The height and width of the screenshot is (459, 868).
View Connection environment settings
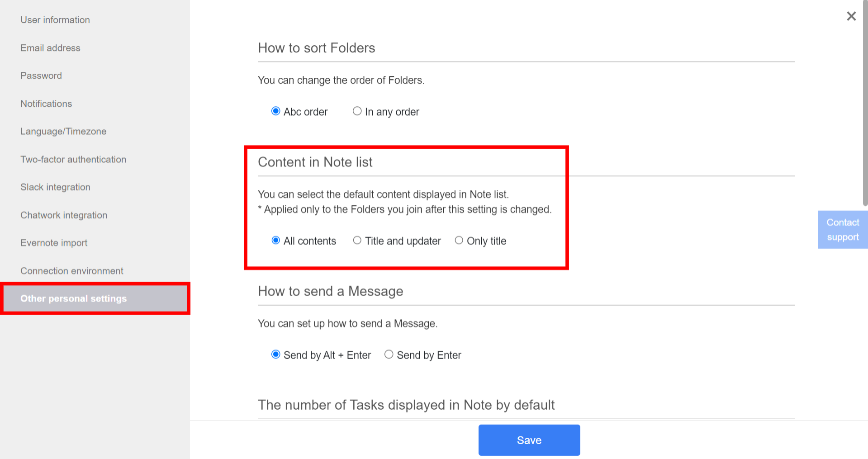[x=71, y=270]
